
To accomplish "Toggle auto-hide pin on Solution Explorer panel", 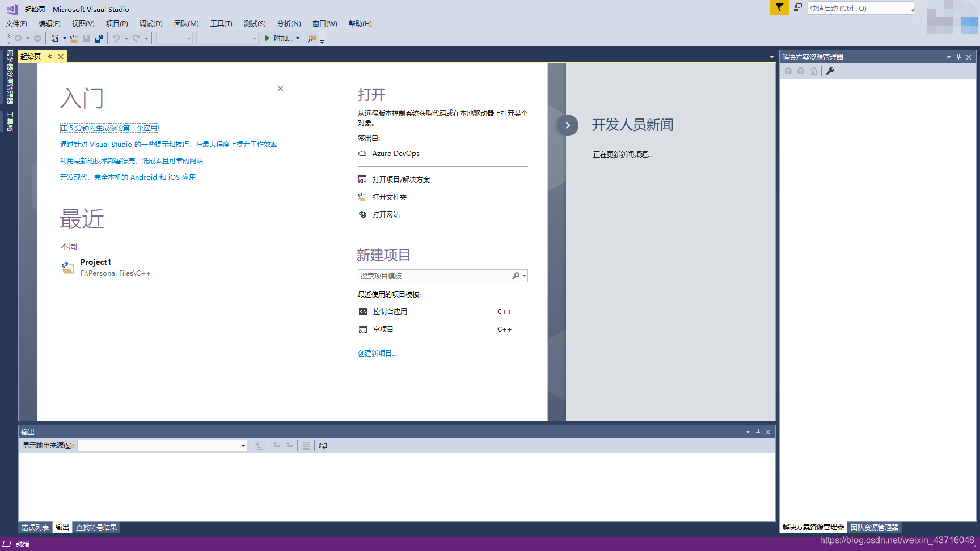I will pyautogui.click(x=958, y=57).
